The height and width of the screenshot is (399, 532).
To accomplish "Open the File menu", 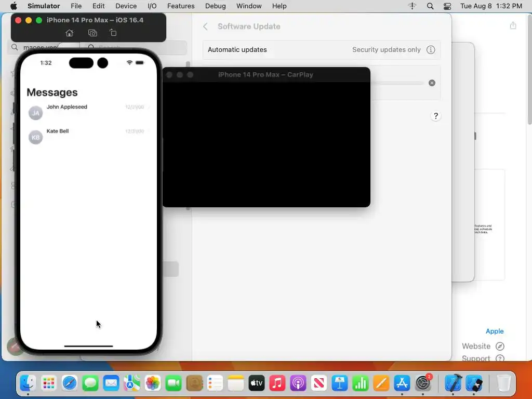I will pos(76,6).
